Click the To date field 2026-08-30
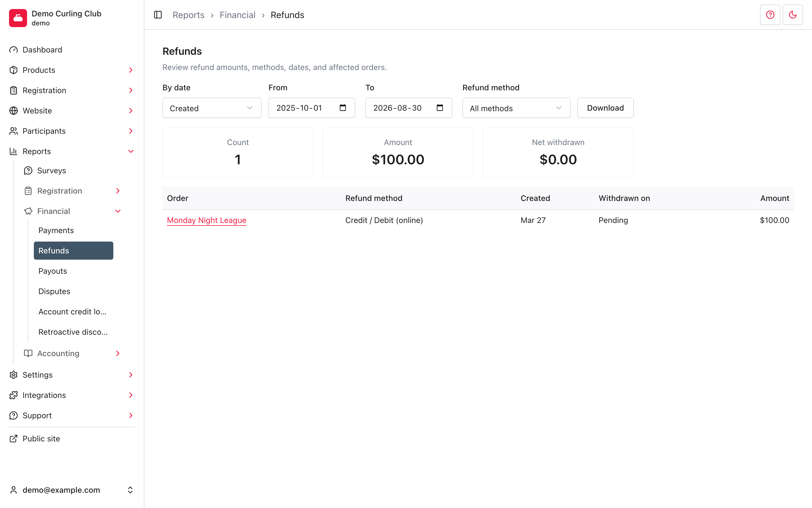812x508 pixels. [x=409, y=108]
